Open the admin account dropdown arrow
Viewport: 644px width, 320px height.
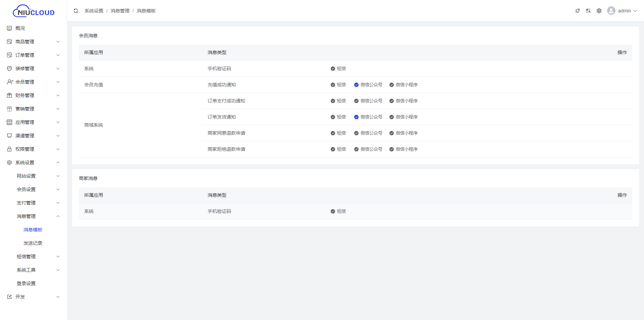coord(635,11)
